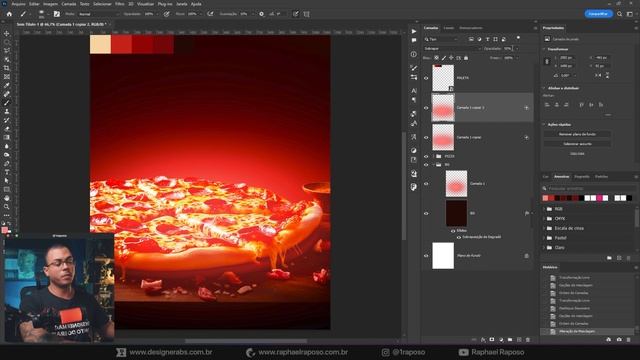
Task: Toggle the layer filter on/off switch
Action: (x=518, y=38)
